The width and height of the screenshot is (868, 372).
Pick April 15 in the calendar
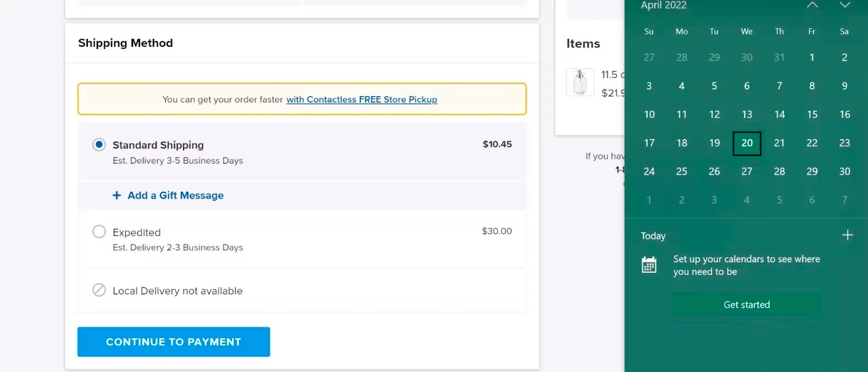(812, 114)
